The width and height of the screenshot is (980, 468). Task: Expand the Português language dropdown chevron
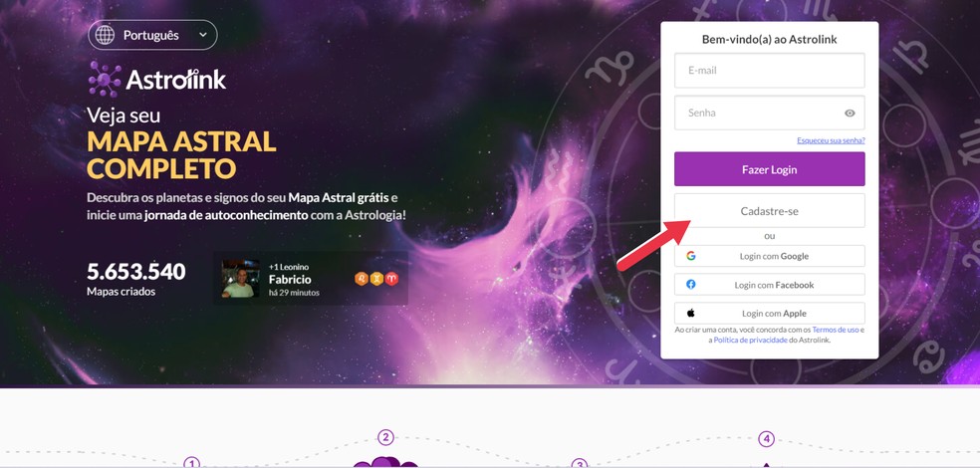pyautogui.click(x=203, y=35)
